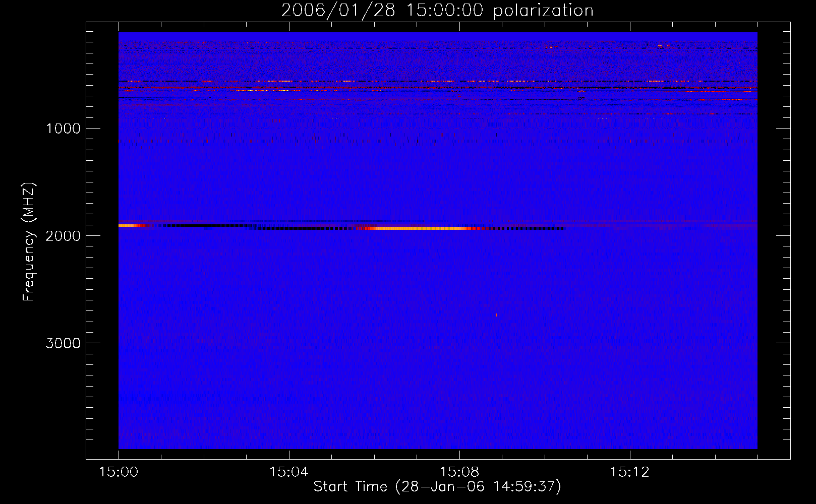The height and width of the screenshot is (504, 816).
Task: Click the 15:04 time tick label
Action: pos(289,472)
